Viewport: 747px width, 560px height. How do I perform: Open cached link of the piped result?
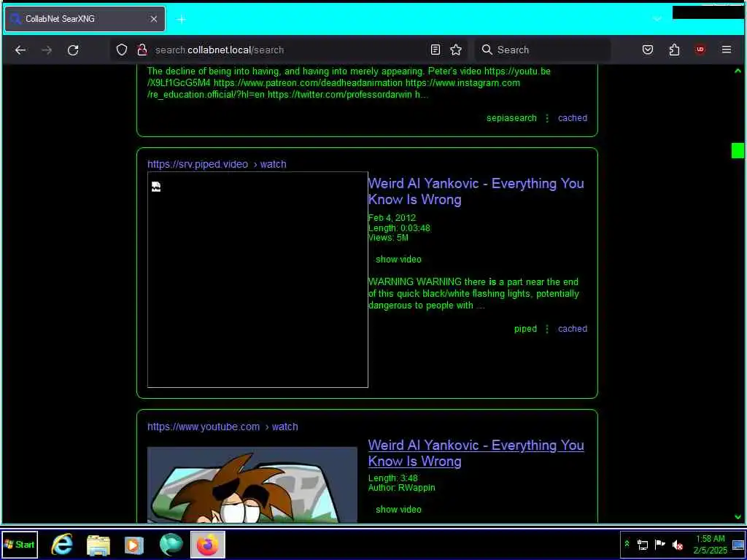coord(573,329)
